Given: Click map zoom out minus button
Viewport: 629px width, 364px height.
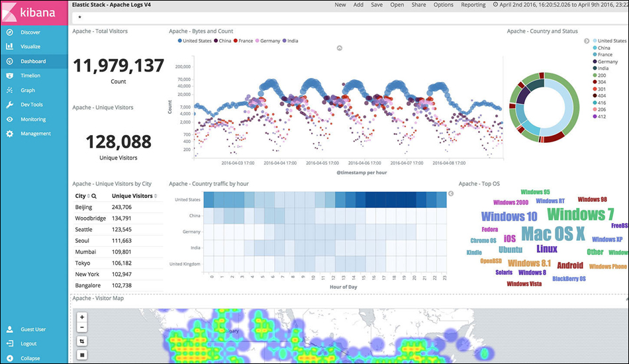Looking at the screenshot, I should click(x=82, y=328).
